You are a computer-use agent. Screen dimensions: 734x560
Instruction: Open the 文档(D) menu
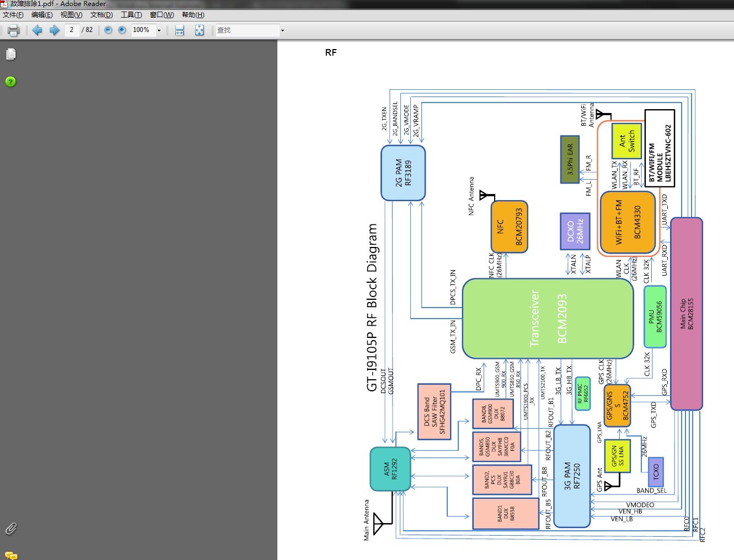coord(101,15)
